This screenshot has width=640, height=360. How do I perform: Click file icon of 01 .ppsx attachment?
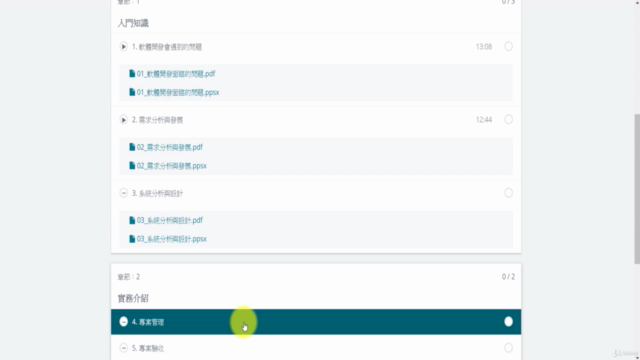[132, 92]
